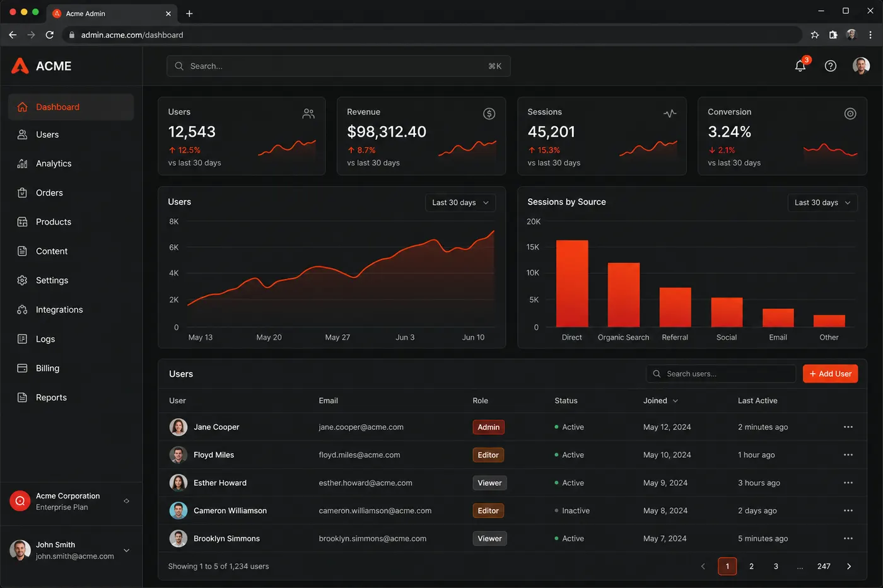This screenshot has height=588, width=883.
Task: Sort the table by Joined column
Action: (660, 401)
